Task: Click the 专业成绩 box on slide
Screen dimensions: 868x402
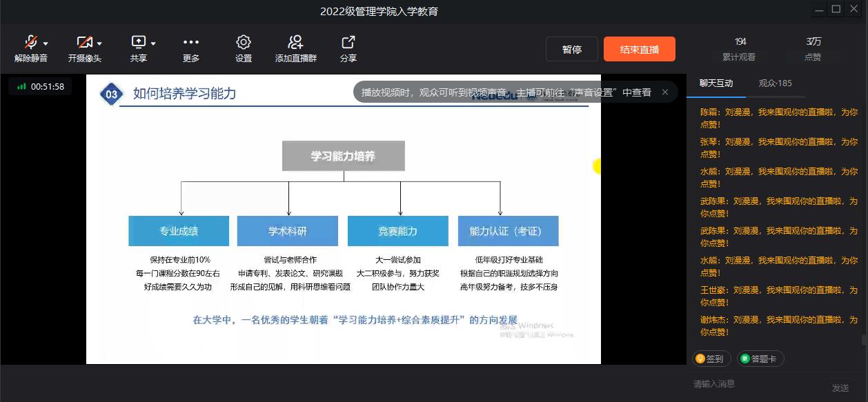Action: (179, 231)
